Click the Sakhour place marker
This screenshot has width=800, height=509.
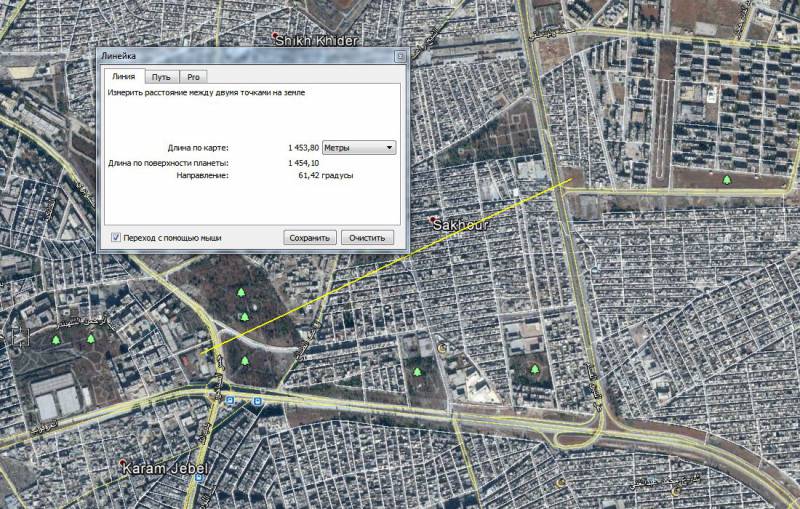pyautogui.click(x=433, y=220)
